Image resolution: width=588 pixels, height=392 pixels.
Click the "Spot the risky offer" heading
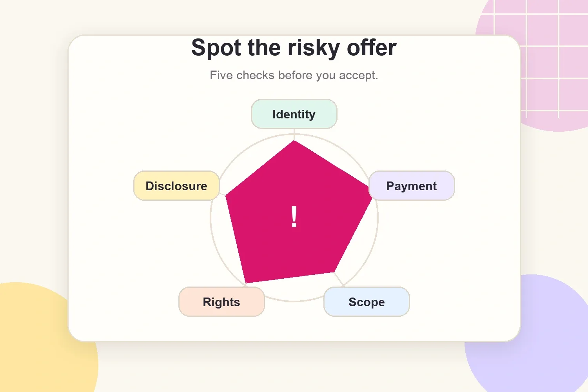point(294,48)
